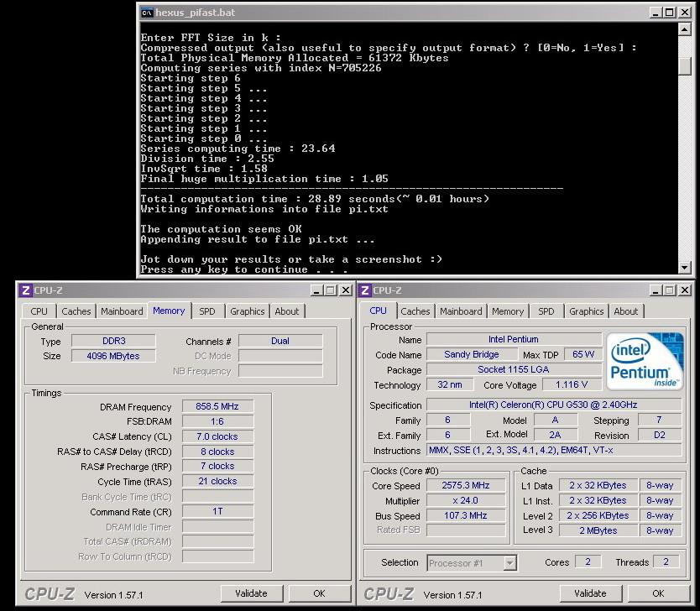
Task: Click Level 3 cache value 2 MBytes
Action: (598, 530)
